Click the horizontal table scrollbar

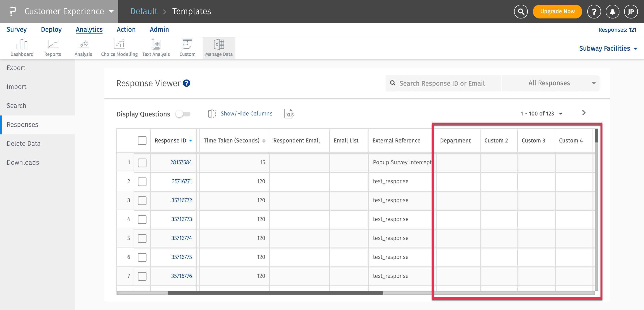click(x=275, y=293)
